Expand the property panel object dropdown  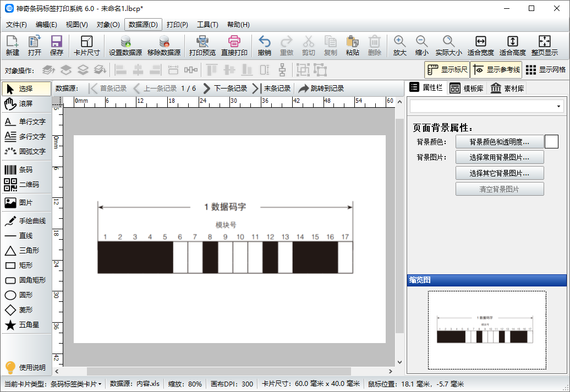coord(558,107)
